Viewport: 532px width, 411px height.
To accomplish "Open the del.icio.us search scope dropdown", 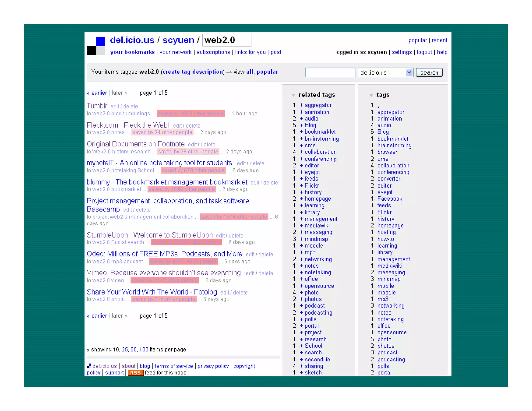I will pyautogui.click(x=385, y=72).
